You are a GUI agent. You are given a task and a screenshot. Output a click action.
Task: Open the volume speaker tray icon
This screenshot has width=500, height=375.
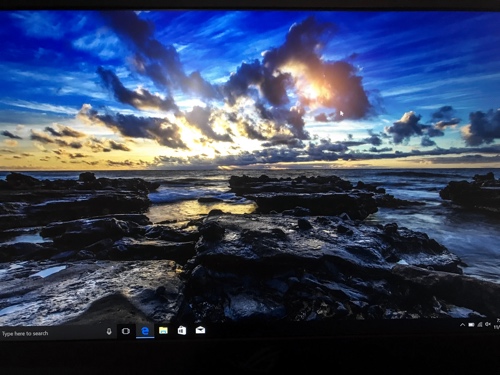tap(488, 324)
